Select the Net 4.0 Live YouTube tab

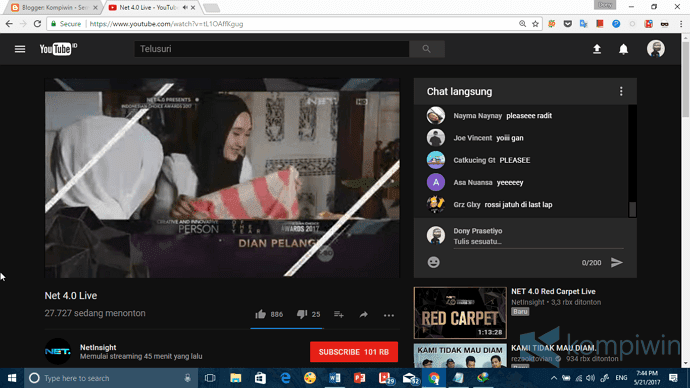pyautogui.click(x=147, y=7)
